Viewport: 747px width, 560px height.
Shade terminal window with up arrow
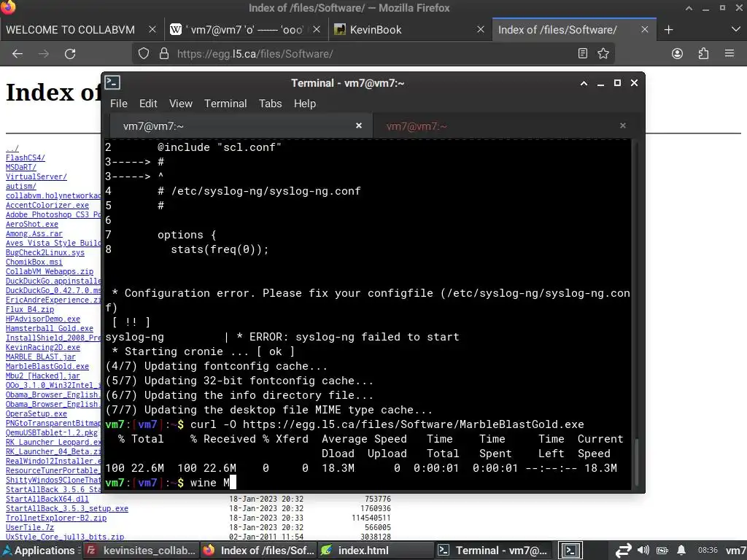tap(584, 83)
